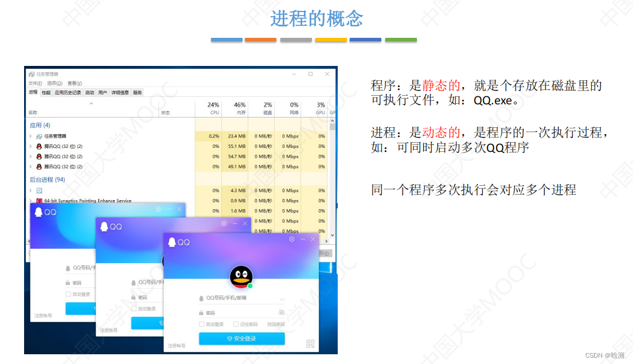Switch to the 性能 tab in Task Manager
Viewport: 633px width, 364px height.
point(45,93)
